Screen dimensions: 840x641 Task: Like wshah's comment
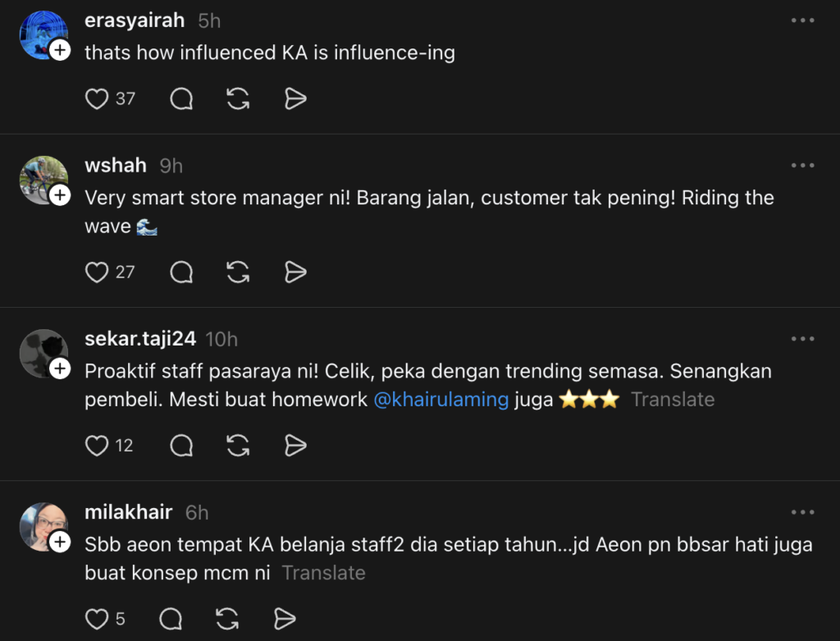pyautogui.click(x=97, y=272)
